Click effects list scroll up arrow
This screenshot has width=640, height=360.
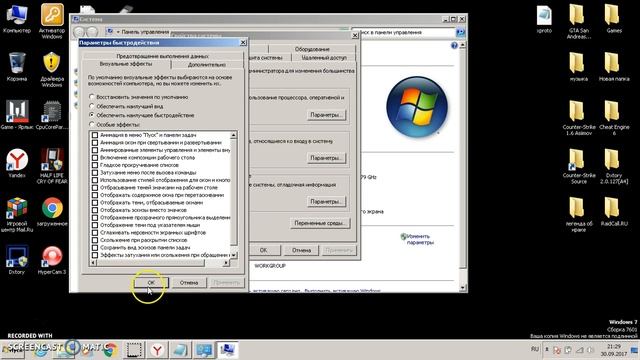233,135
